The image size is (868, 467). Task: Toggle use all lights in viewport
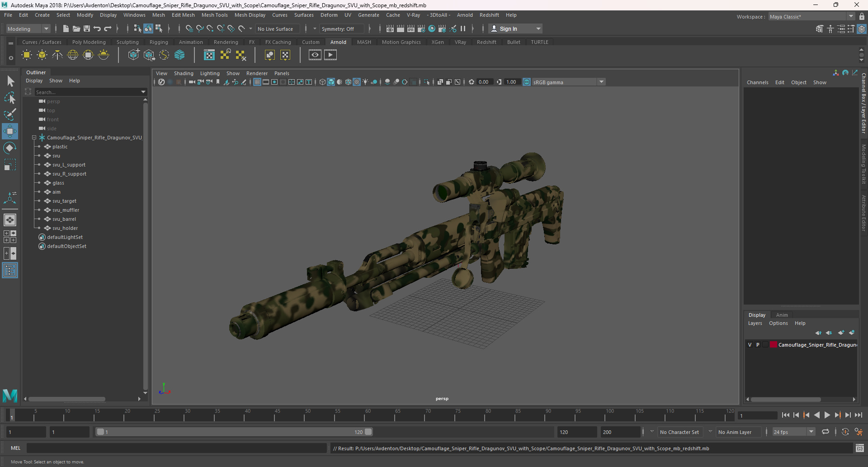click(x=365, y=82)
